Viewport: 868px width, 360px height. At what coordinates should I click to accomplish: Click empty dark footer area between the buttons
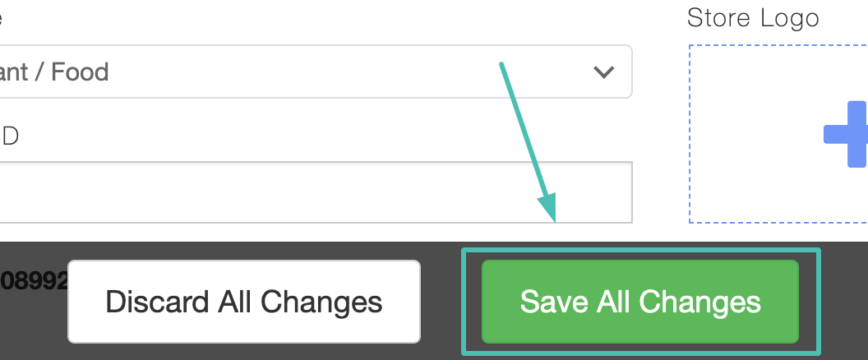click(x=441, y=302)
